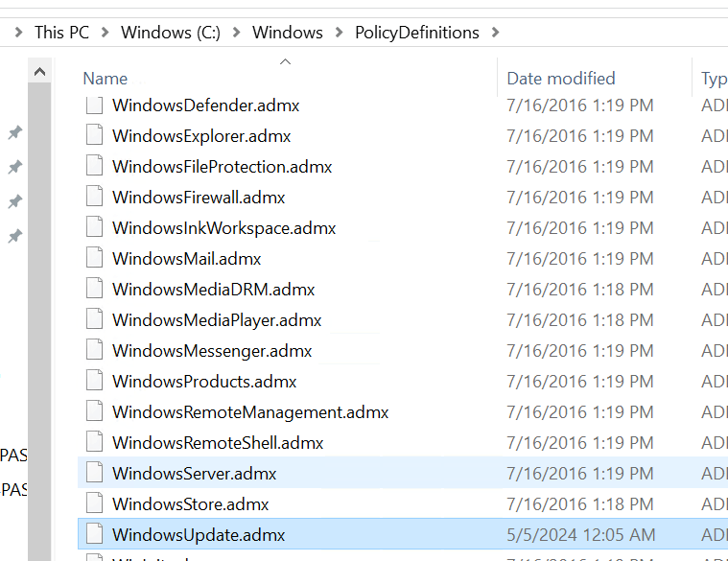Screen dimensions: 728x561
Task: Click the WindowsServer.admx file icon
Action: (94, 473)
